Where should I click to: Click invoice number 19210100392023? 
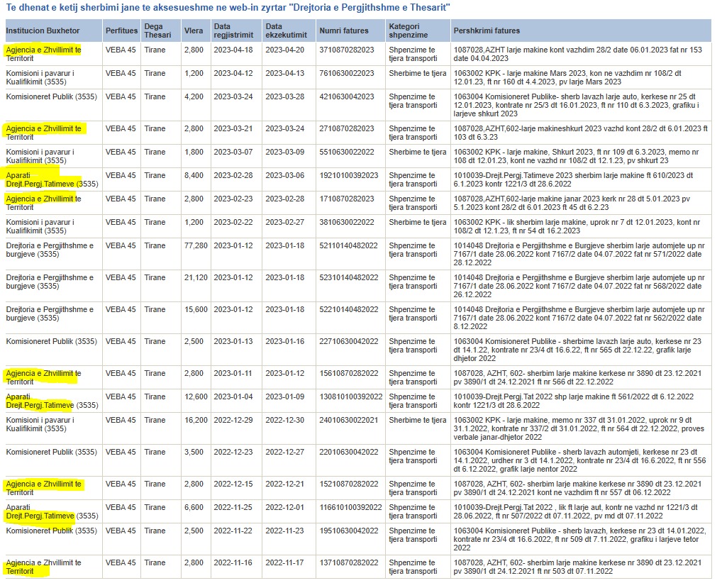(x=349, y=175)
